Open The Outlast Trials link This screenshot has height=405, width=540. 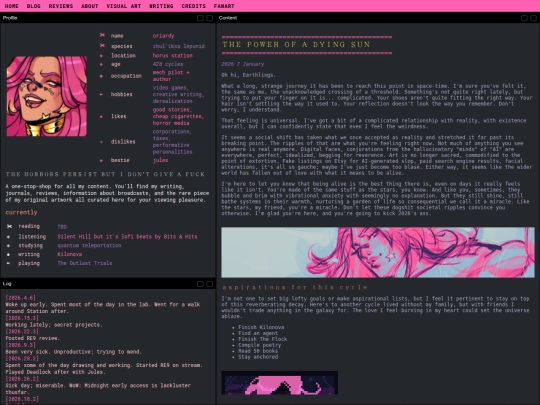pos(85,263)
